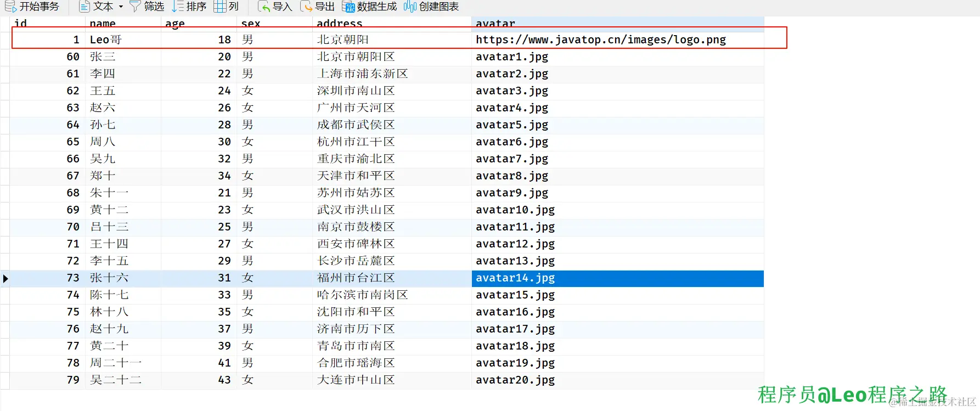Select the cell avatar17.jpg
The width and height of the screenshot is (980, 411).
(x=618, y=329)
